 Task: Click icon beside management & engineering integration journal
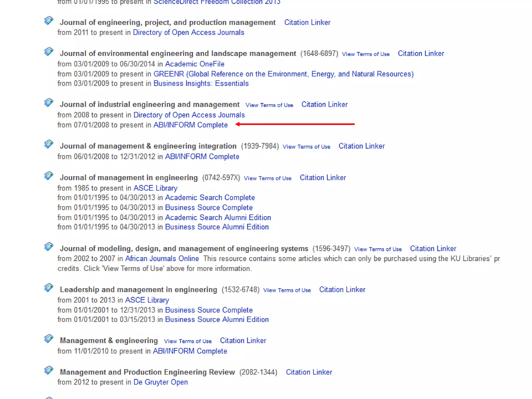[49, 144]
